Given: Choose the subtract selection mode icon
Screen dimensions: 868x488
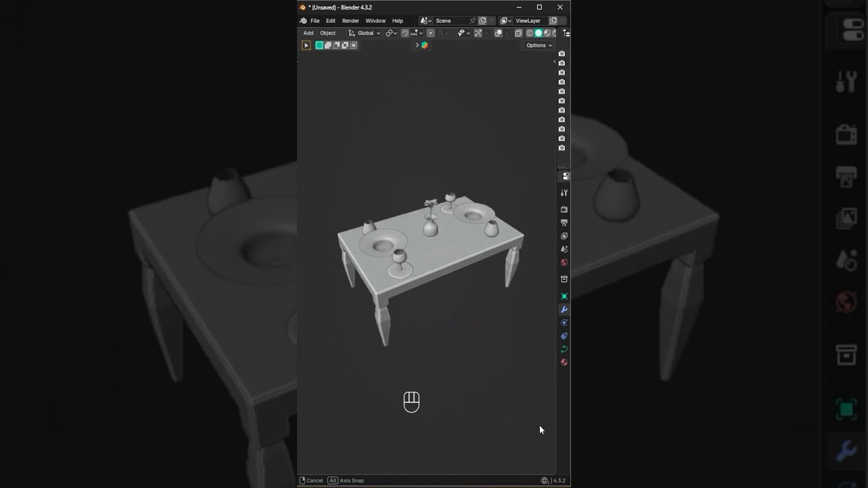Looking at the screenshot, I should click(x=336, y=45).
